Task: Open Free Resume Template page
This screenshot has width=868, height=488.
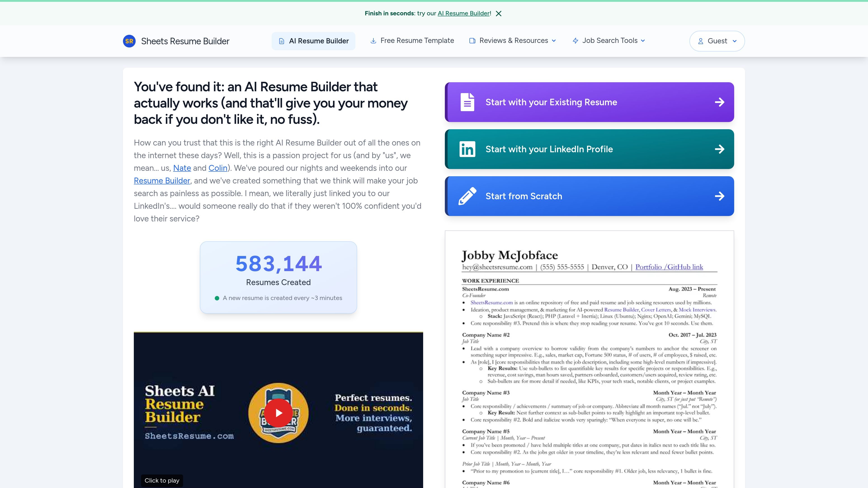Action: tap(412, 41)
